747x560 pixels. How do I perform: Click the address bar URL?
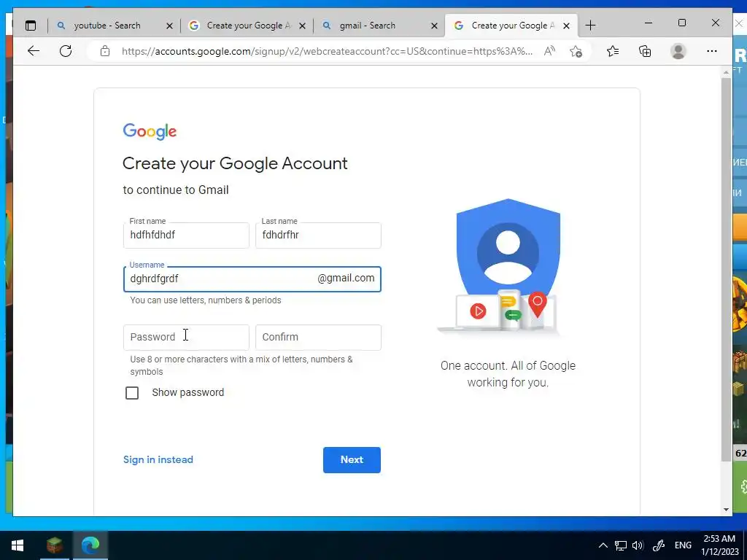[x=327, y=51]
